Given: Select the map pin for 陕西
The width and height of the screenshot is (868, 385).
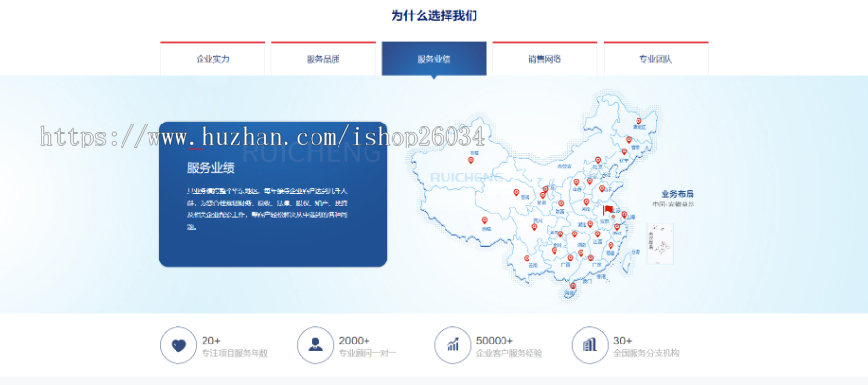Looking at the screenshot, I should (x=561, y=203).
